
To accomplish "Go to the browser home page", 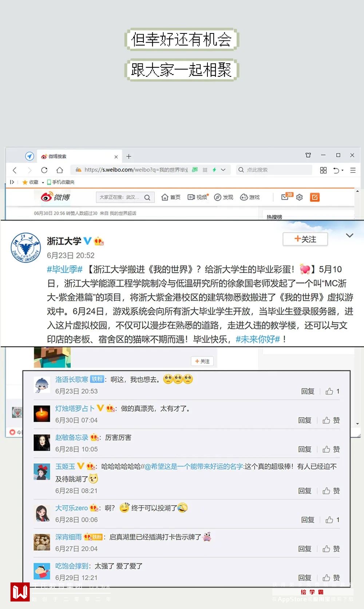I will click(x=60, y=170).
